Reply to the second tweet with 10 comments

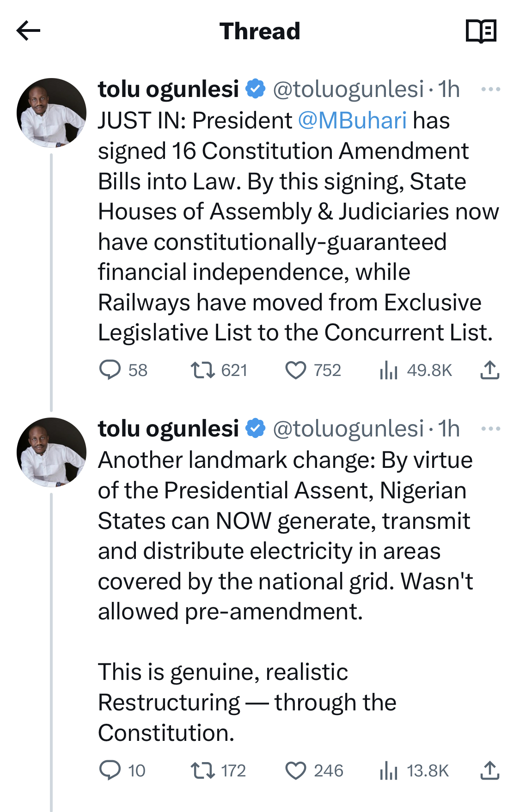pos(110,770)
